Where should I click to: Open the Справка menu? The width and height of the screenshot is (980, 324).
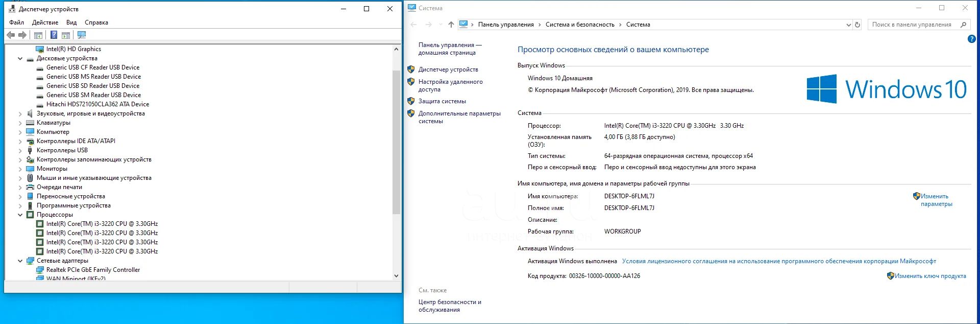(x=96, y=22)
